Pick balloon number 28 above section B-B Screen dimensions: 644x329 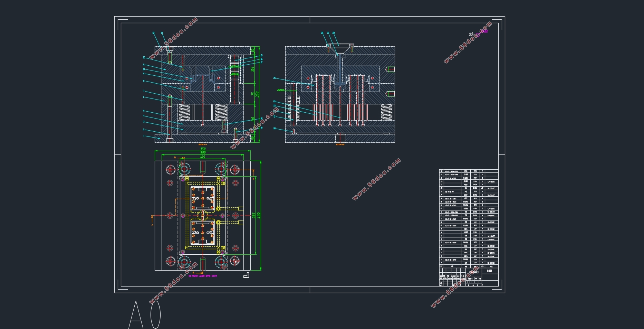[334, 33]
